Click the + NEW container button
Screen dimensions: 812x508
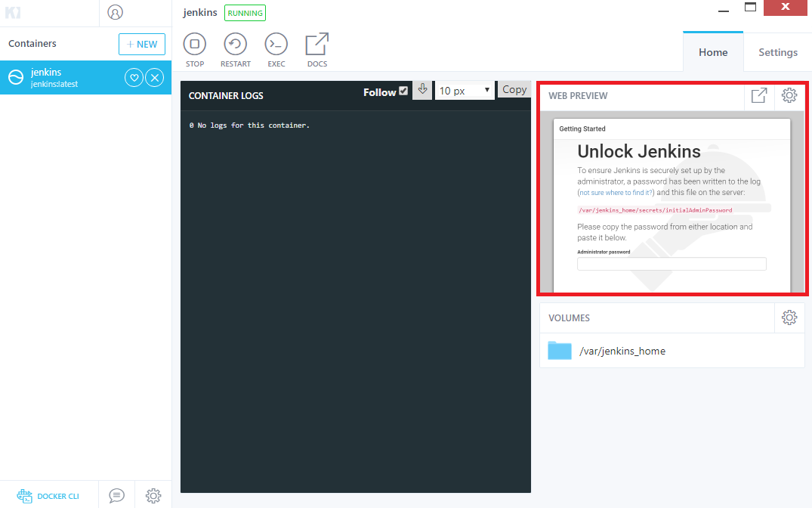142,44
